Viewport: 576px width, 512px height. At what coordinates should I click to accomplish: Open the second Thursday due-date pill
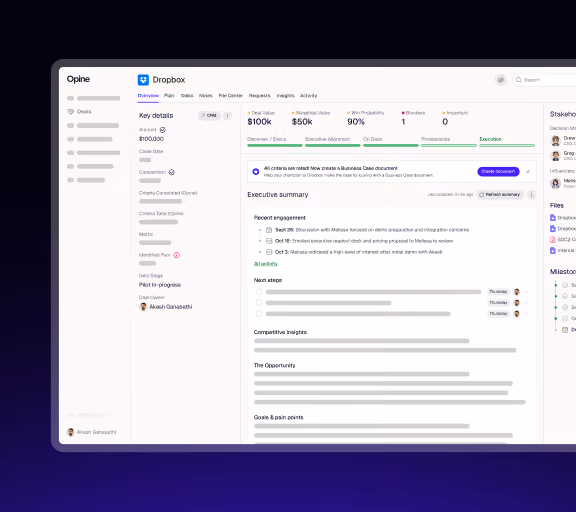pos(498,303)
